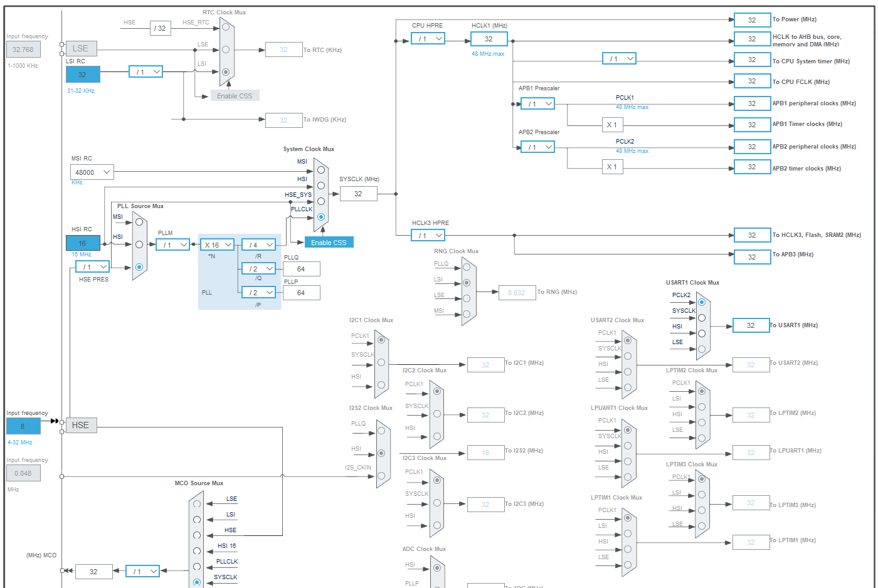Select HSI in the PLL Source Mux
878x588 pixels.
139,243
